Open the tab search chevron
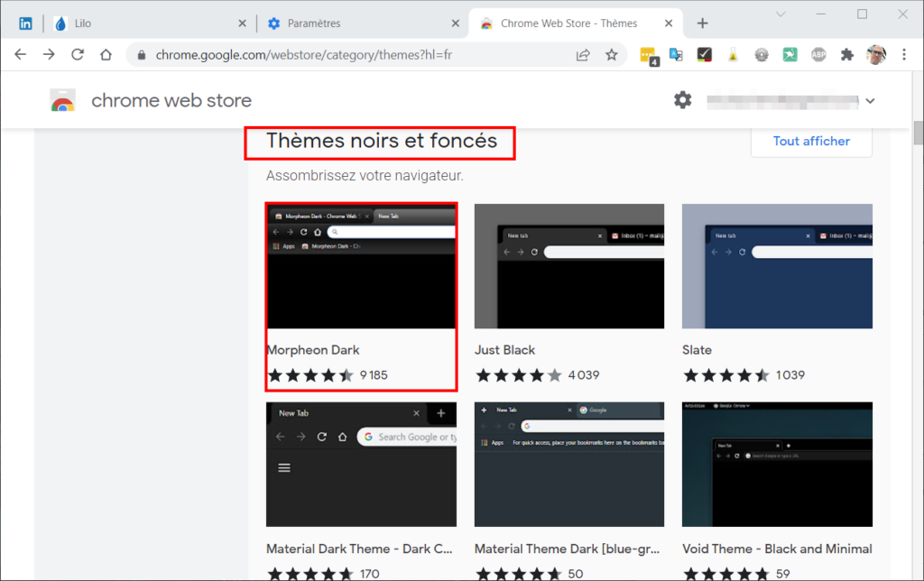Viewport: 924px width, 581px height. pyautogui.click(x=781, y=14)
